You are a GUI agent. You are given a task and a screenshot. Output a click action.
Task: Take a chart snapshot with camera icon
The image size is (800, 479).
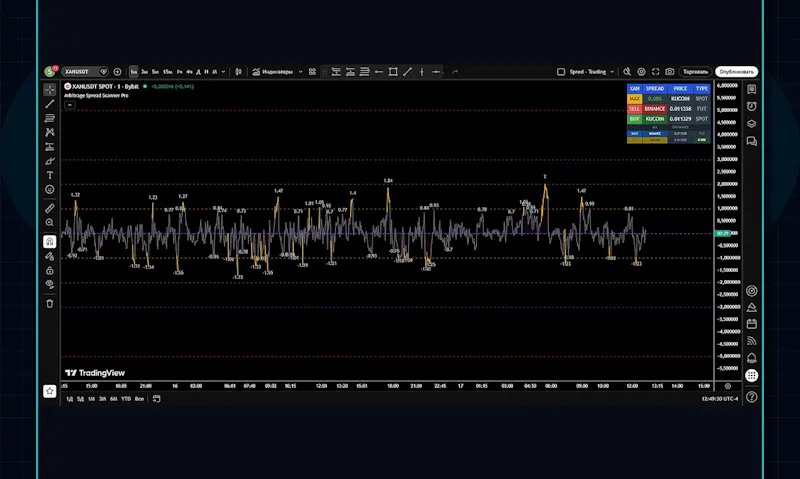670,72
